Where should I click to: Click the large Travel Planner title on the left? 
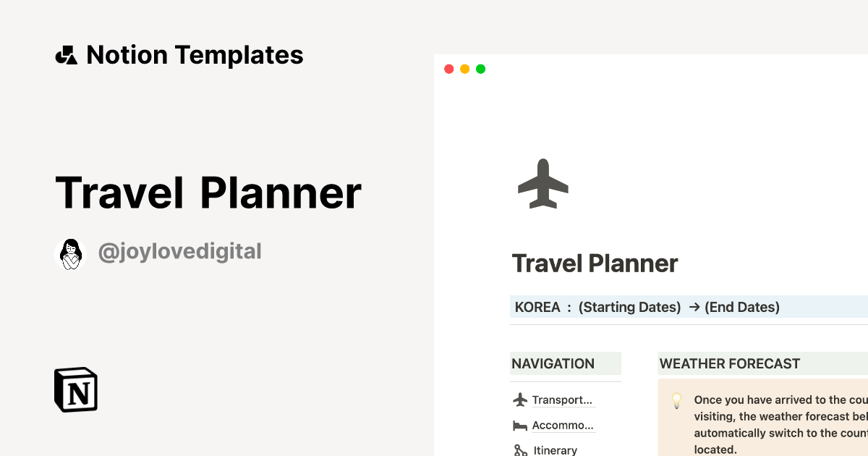[208, 192]
